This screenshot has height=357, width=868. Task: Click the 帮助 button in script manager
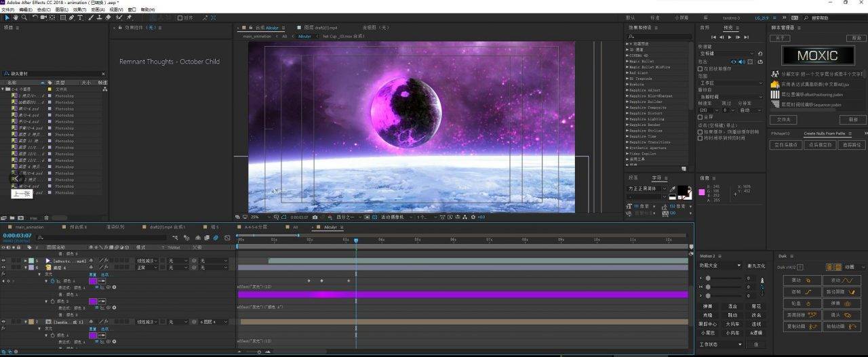point(856,38)
